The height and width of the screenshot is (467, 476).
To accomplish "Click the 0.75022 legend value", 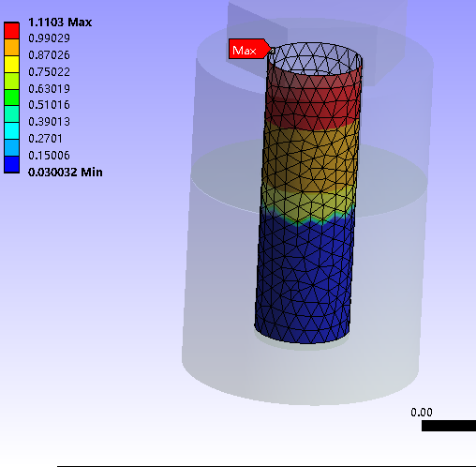I will tap(49, 72).
